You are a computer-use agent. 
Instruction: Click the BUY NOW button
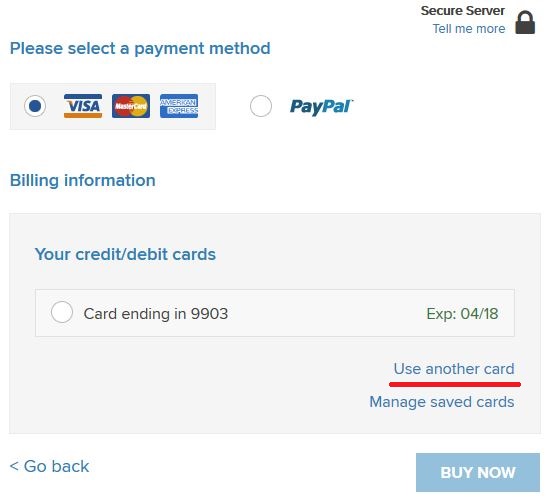(x=478, y=472)
